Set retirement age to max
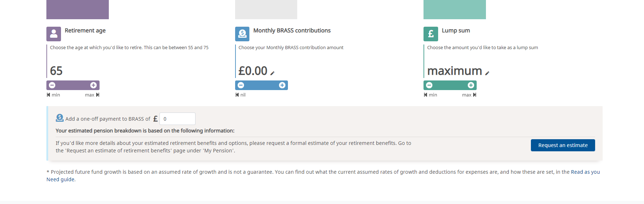Viewport: 644px width, 204px height. point(92,95)
